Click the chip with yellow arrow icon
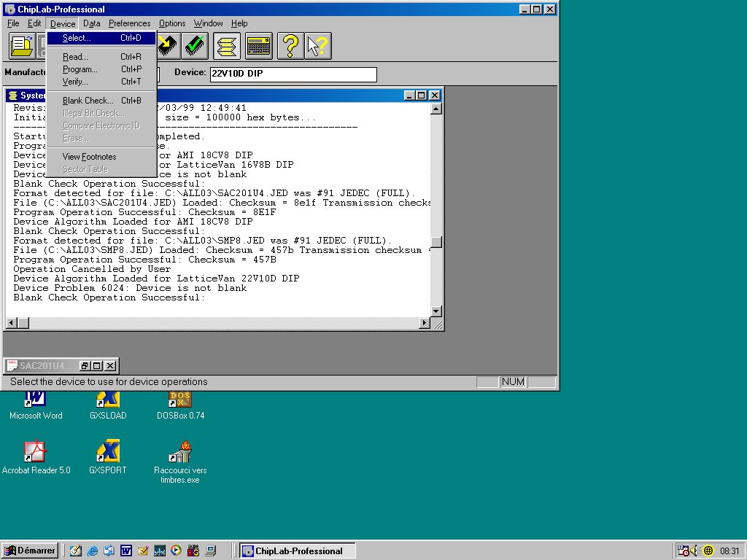This screenshot has height=560, width=747. tap(168, 46)
